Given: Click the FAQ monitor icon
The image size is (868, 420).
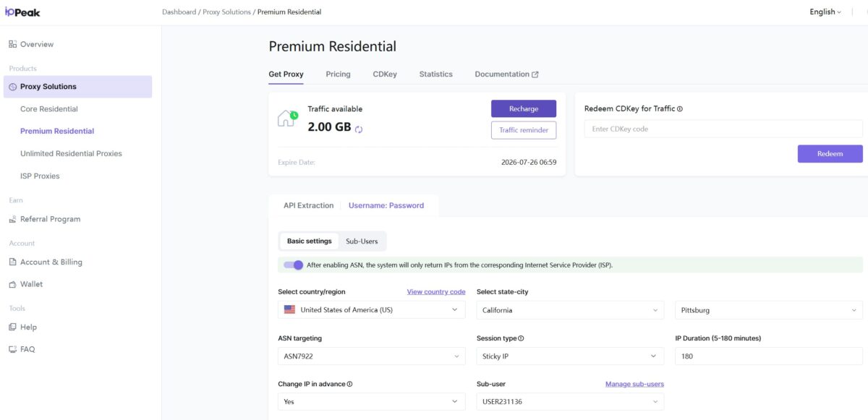Looking at the screenshot, I should pyautogui.click(x=12, y=349).
